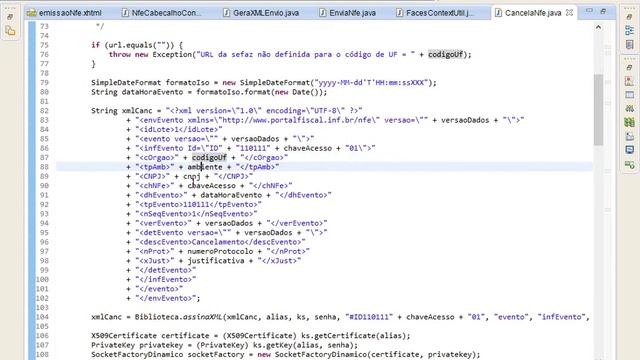Open the view icon with the red marker
Screen dimensions: 640x360
(629, 81)
